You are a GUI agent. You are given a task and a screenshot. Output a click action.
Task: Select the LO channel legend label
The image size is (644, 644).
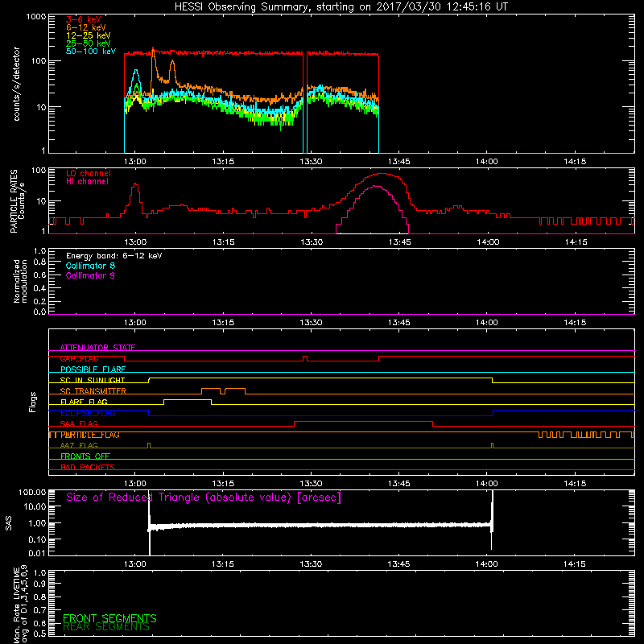pos(89,173)
